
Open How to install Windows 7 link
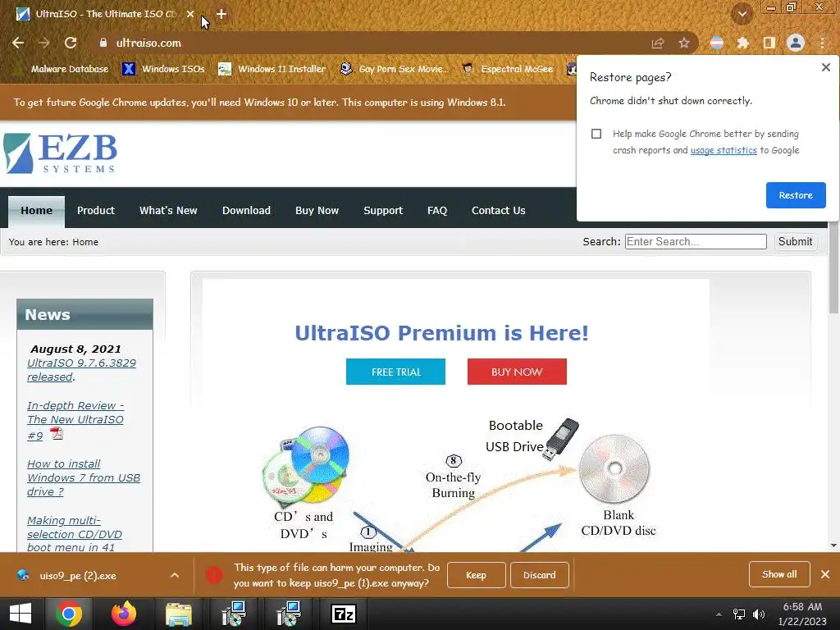[84, 477]
